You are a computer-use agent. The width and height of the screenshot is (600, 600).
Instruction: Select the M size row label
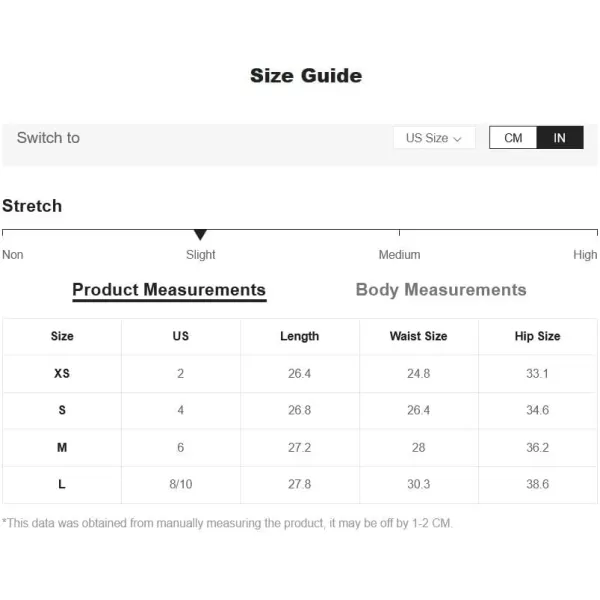(x=62, y=447)
